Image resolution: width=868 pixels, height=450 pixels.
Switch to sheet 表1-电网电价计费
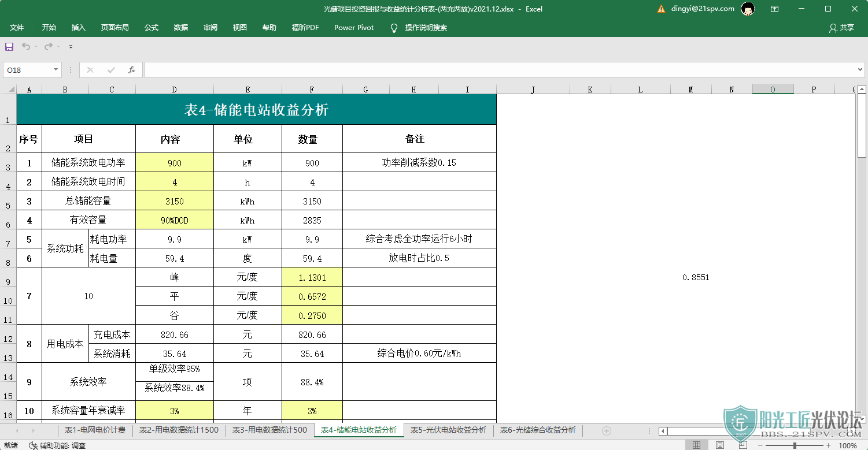(x=95, y=430)
